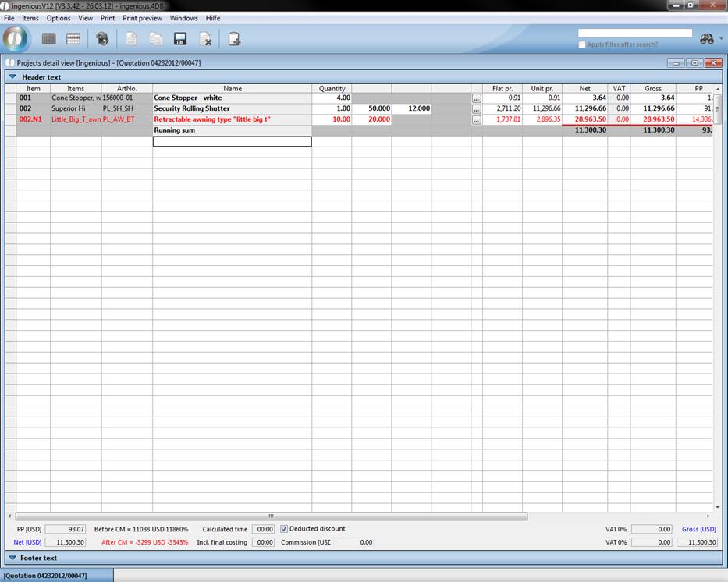Click the search text field at top right
Screen dimensions: 728x582
[x=634, y=33]
